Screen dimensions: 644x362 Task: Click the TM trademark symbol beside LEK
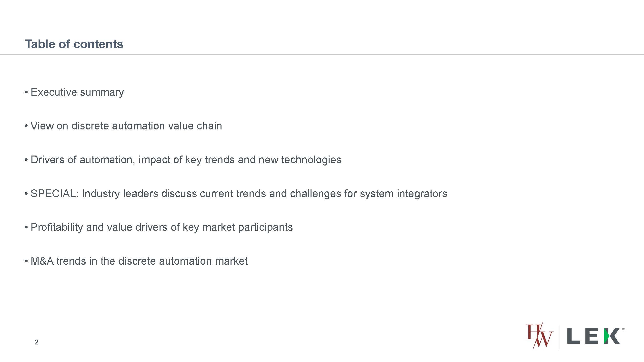[x=623, y=329]
